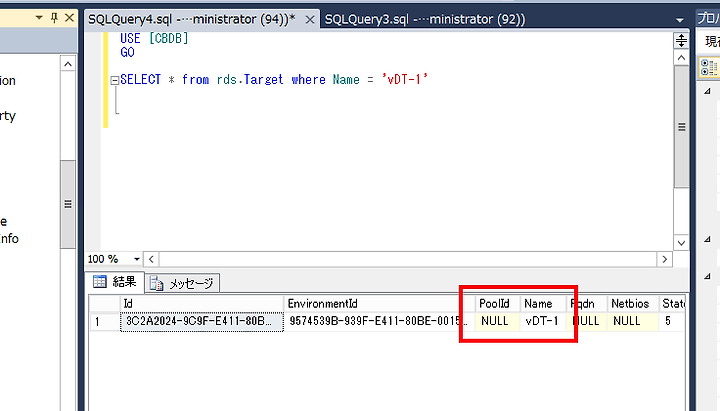
Task: Click the USE [CBDB] line in editor
Action: (154, 39)
